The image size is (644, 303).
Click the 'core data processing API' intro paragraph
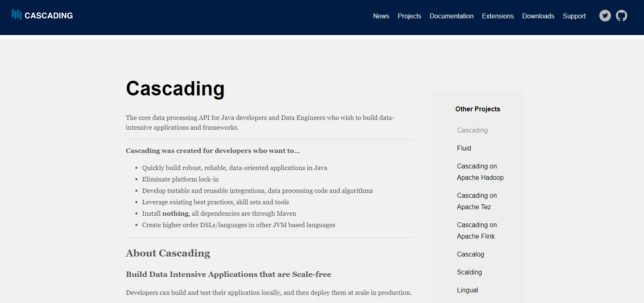(260, 123)
